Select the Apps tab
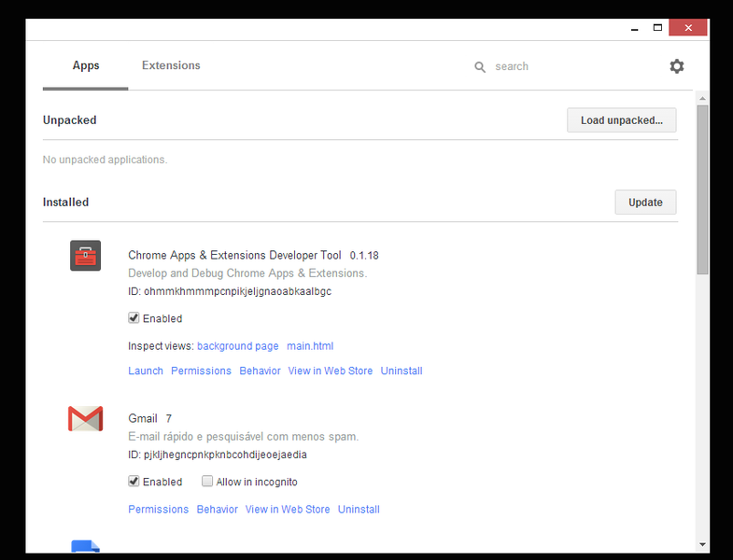This screenshot has height=560, width=733. pos(86,65)
